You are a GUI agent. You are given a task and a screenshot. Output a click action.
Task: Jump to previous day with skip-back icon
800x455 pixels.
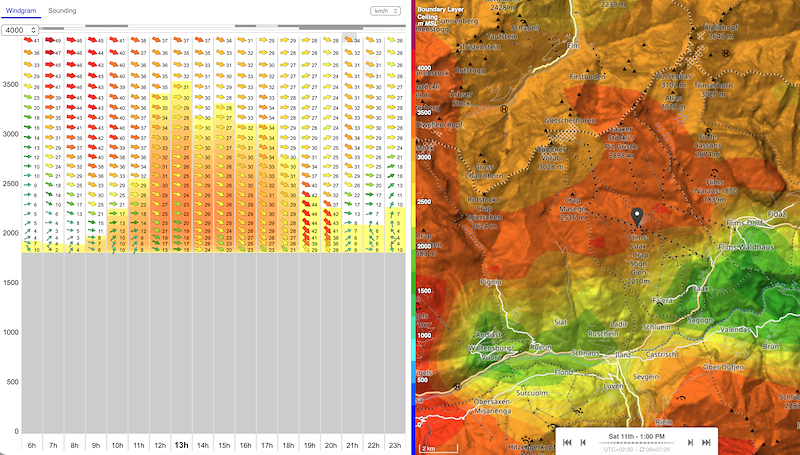pyautogui.click(x=566, y=442)
